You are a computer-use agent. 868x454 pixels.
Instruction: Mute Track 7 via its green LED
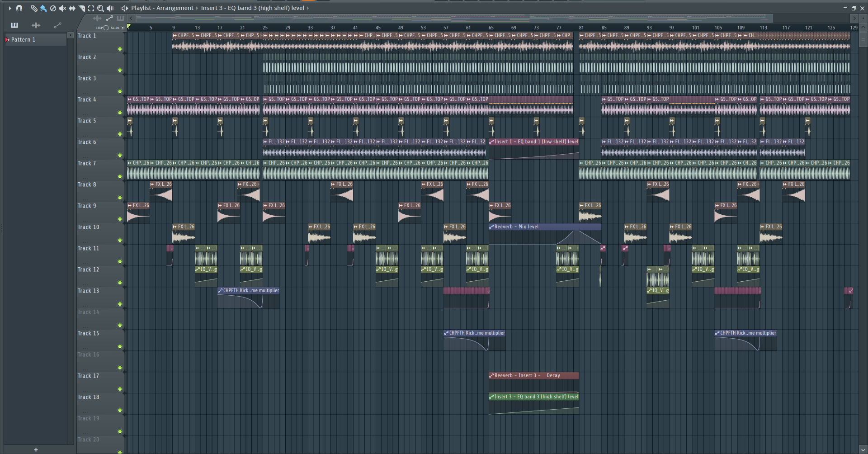[x=120, y=176]
